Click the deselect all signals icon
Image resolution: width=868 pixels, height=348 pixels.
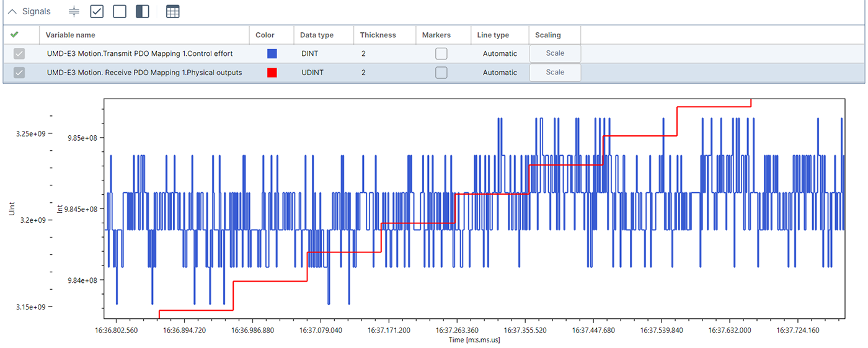[120, 11]
